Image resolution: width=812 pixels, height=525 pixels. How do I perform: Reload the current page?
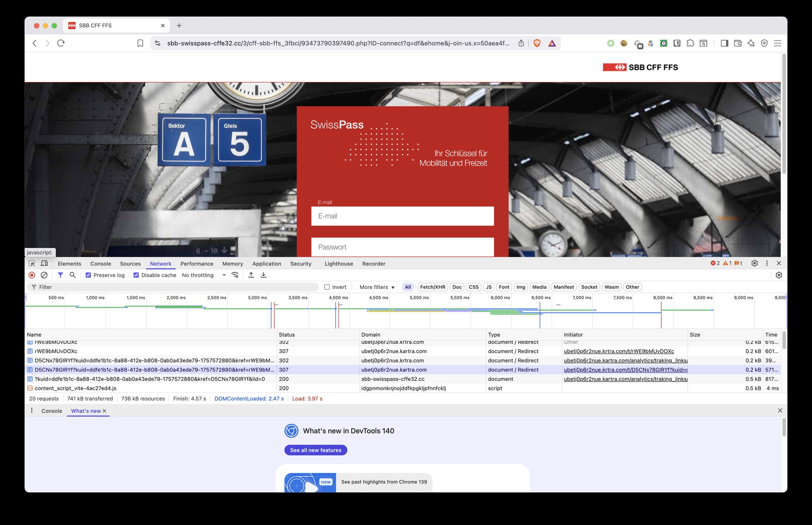[x=61, y=43]
